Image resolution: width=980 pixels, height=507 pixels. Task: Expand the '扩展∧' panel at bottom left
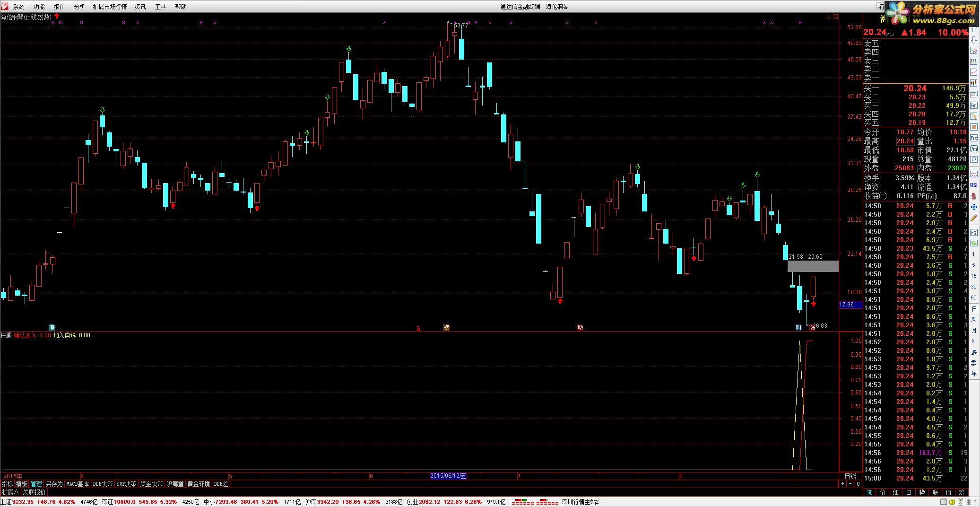click(10, 492)
